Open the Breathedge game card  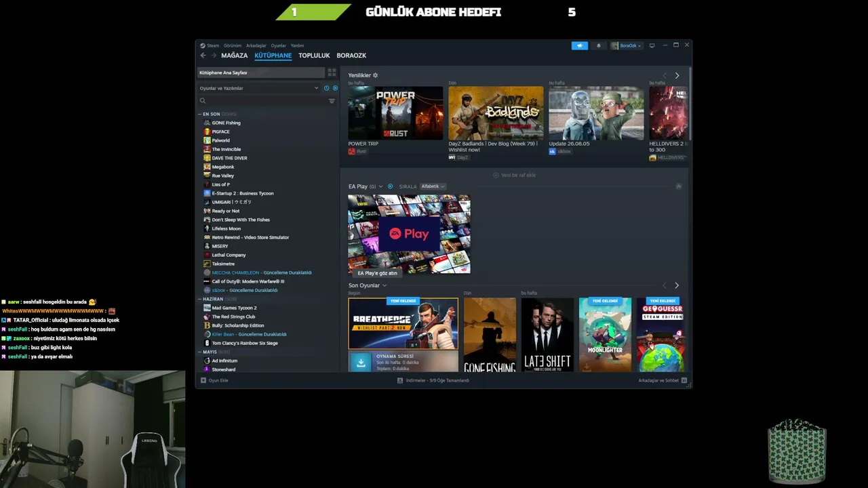click(403, 324)
